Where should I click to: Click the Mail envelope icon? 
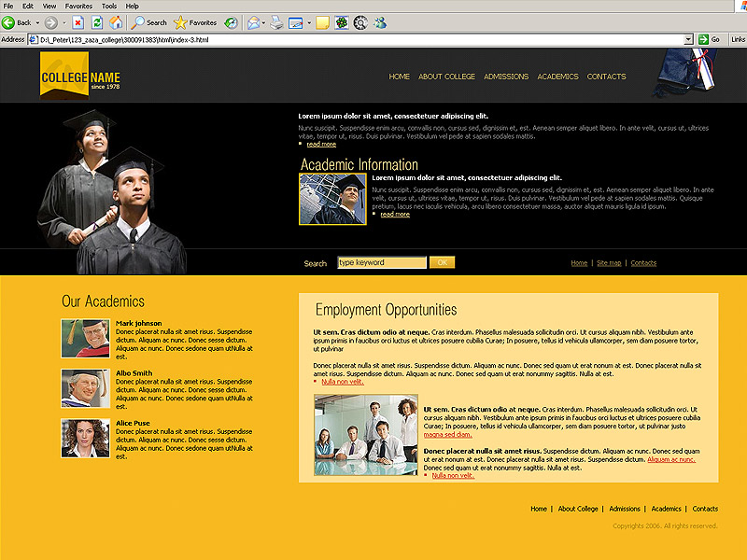coord(254,21)
